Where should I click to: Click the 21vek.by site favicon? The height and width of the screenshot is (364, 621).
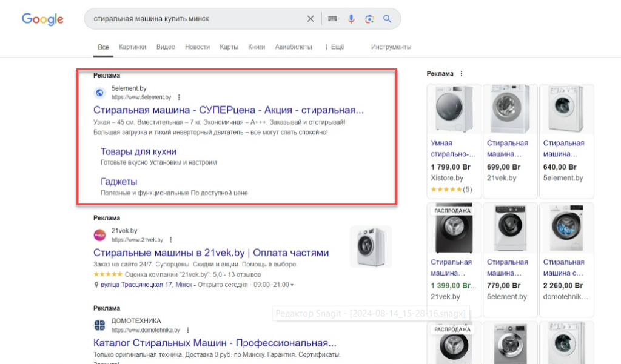(x=100, y=235)
